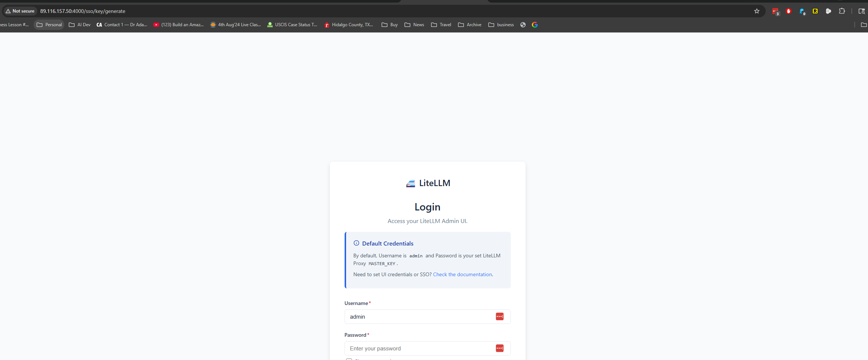Expand the Personal bookmarks folder
Viewport: 868px width, 360px height.
click(x=49, y=25)
